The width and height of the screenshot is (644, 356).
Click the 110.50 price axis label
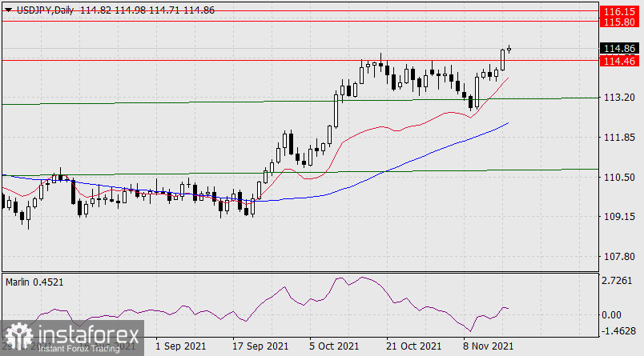[618, 178]
